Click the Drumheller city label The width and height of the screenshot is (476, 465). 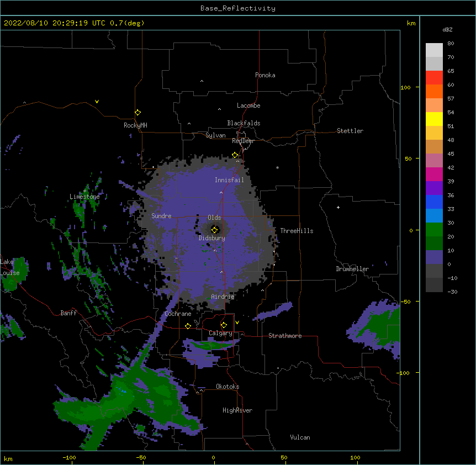352,269
